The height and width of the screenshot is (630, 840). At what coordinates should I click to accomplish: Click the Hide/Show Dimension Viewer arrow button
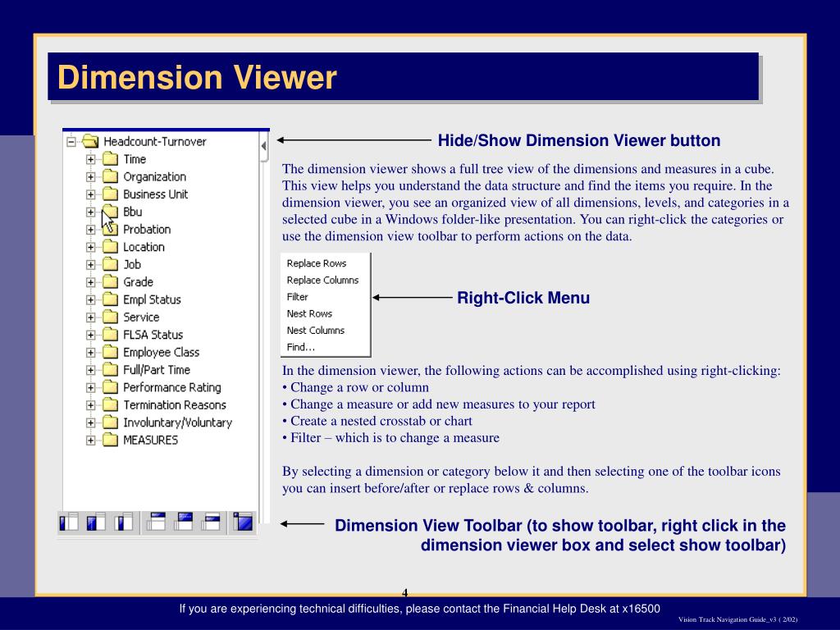point(263,146)
